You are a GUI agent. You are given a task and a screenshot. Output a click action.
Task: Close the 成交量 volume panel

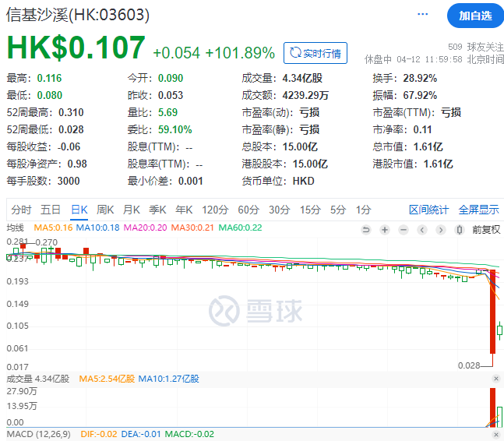(x=496, y=379)
